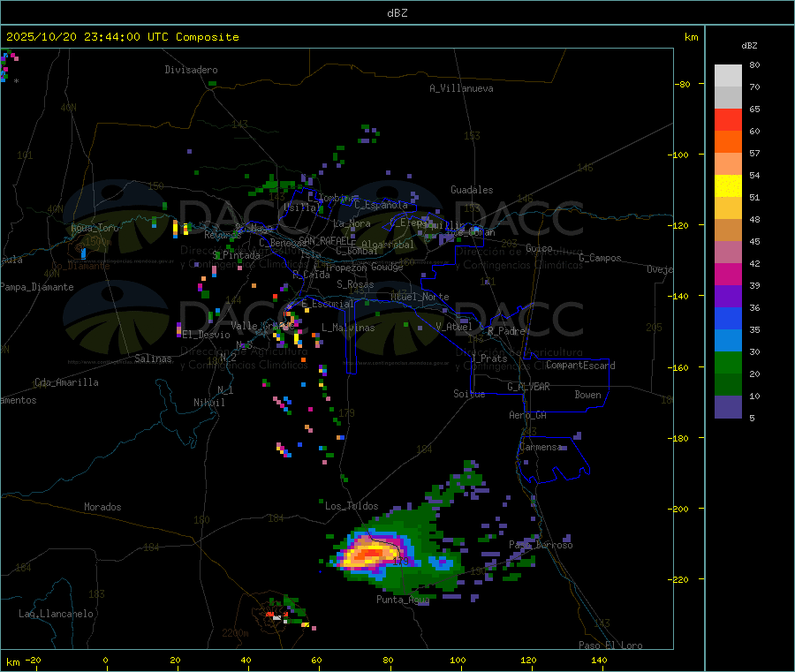795x672 pixels.
Task: Click the 'Agua_Toro' place label
Action: (95, 228)
